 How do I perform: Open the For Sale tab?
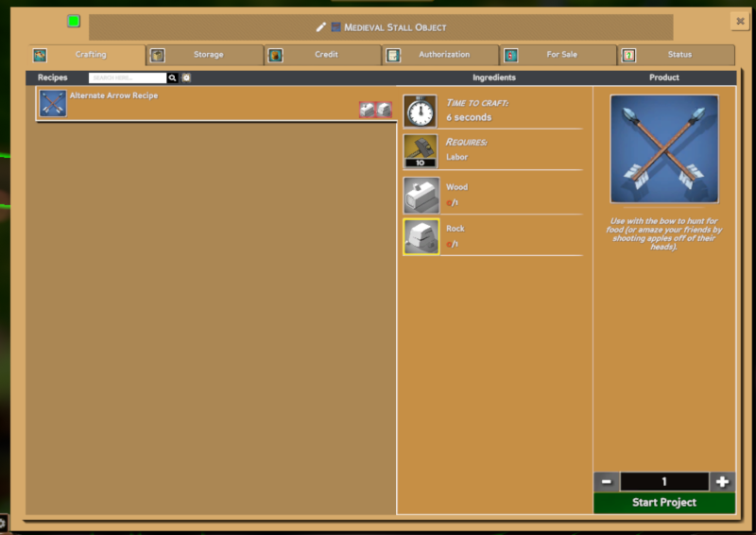coord(559,55)
